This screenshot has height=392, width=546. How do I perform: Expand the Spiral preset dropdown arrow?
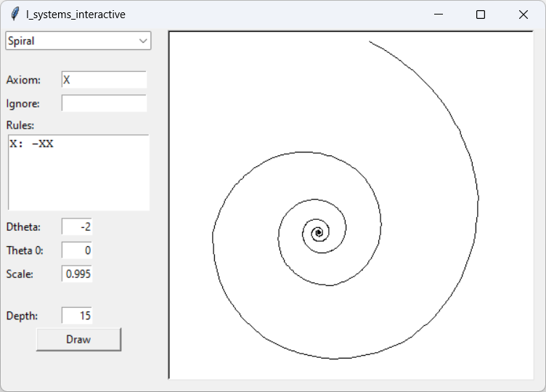143,41
